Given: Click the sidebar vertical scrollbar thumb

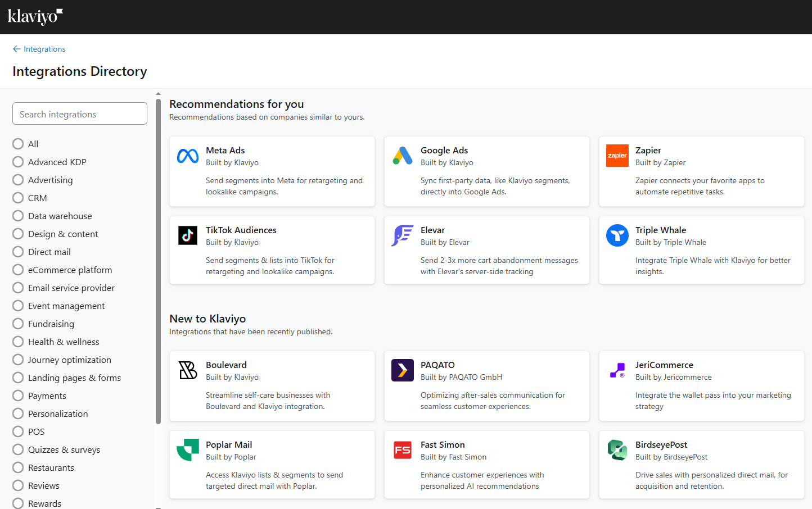Looking at the screenshot, I should [158, 261].
